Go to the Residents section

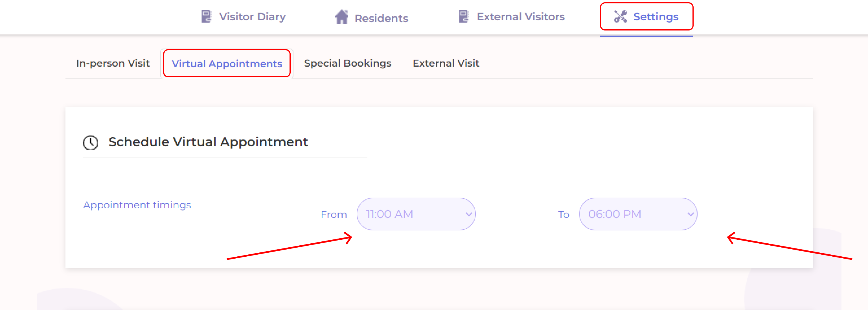tap(381, 18)
